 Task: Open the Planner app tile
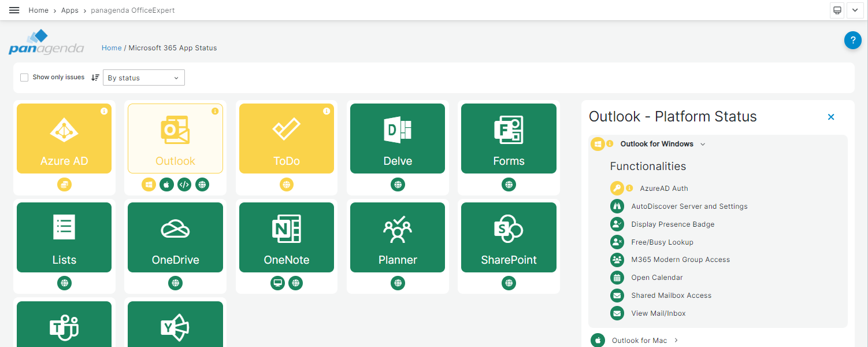(x=398, y=237)
